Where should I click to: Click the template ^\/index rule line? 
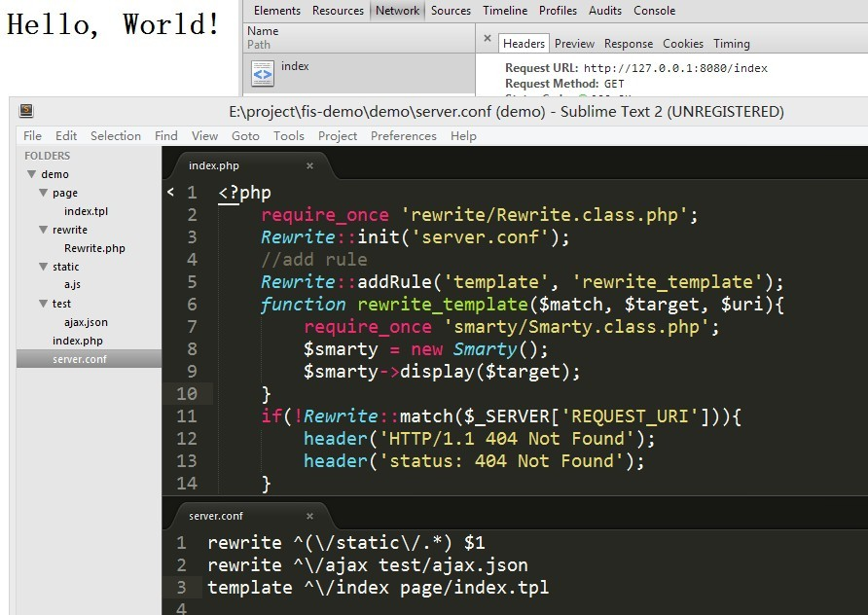coord(379,588)
